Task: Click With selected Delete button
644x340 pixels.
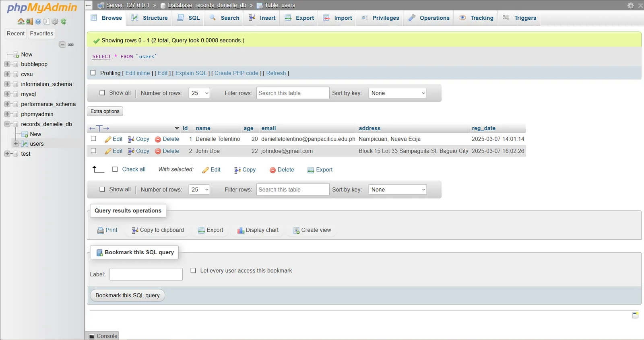Action: (282, 170)
